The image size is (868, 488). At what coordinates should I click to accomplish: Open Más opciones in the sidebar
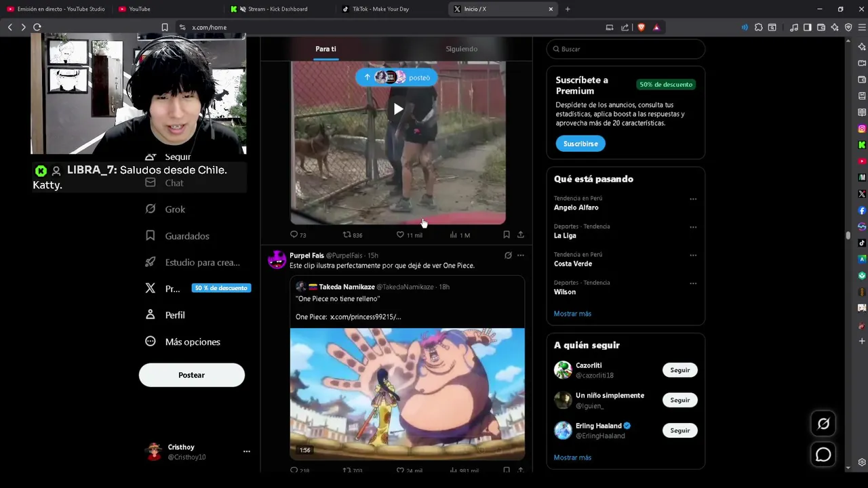(x=182, y=342)
